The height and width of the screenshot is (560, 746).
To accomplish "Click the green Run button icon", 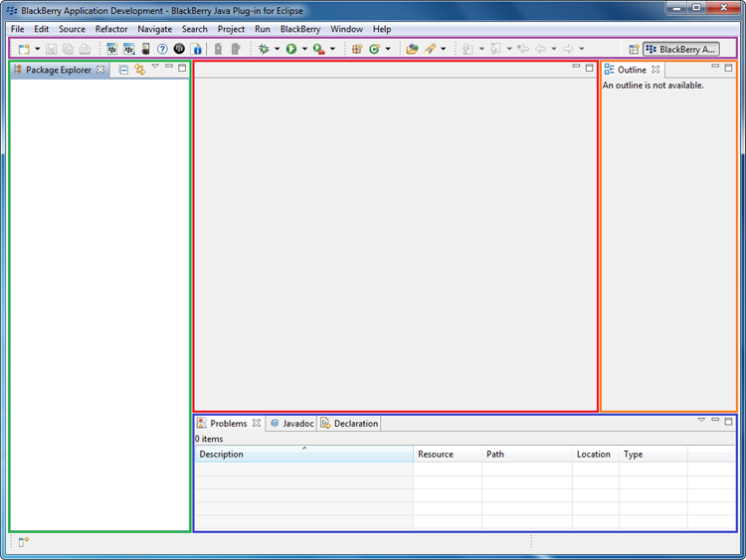I will coord(291,49).
